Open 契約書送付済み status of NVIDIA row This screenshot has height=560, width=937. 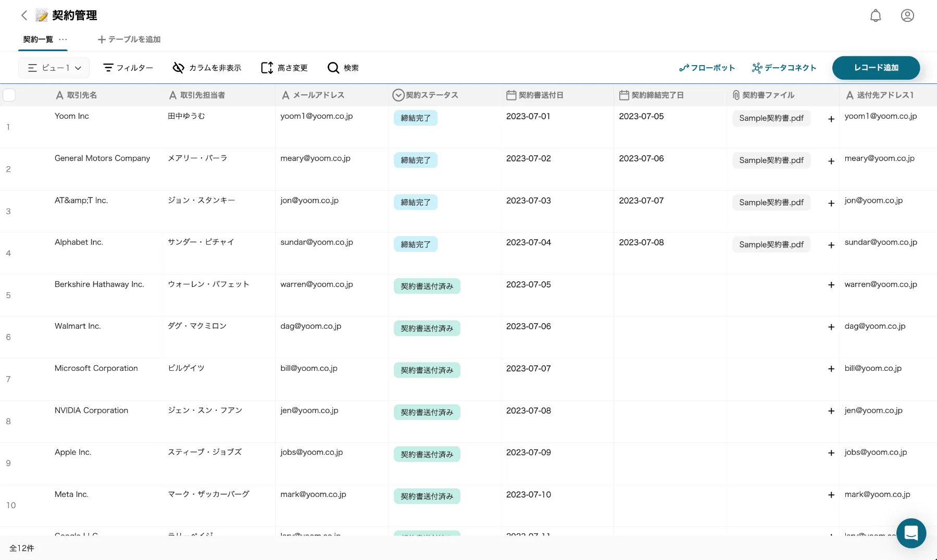[x=427, y=412]
